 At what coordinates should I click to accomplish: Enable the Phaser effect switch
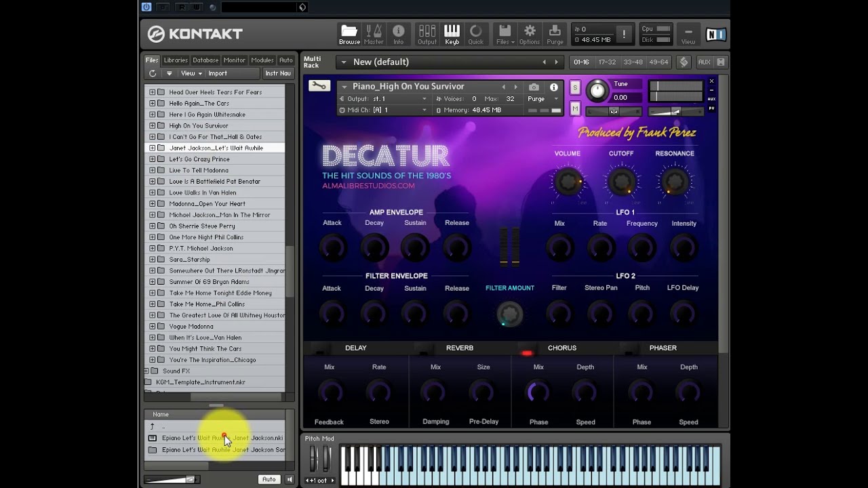[628, 351]
